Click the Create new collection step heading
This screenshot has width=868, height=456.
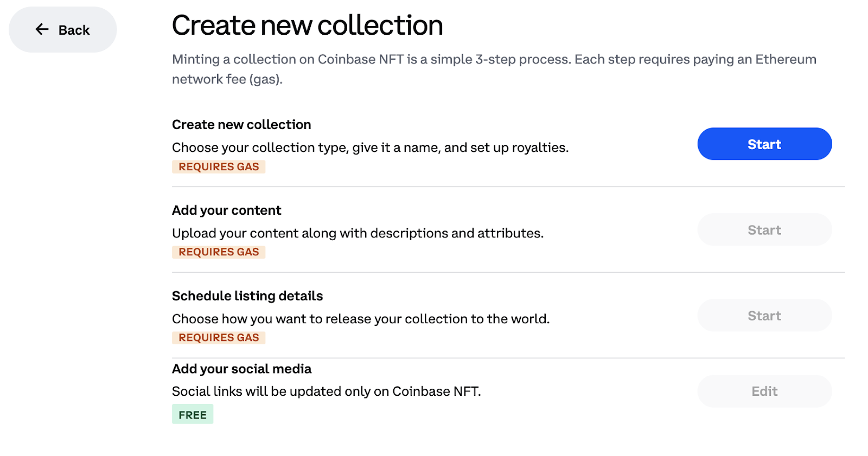[241, 125]
